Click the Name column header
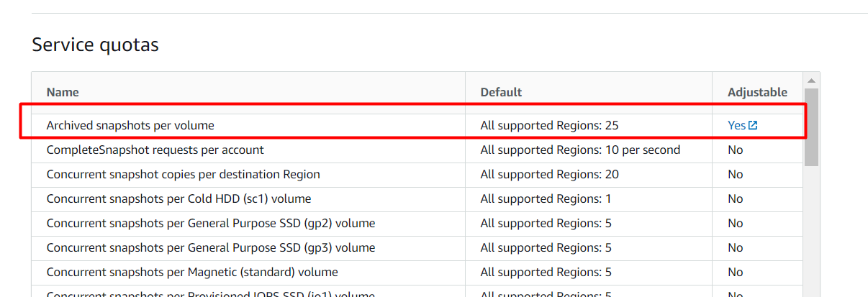868x297 pixels. click(x=63, y=92)
